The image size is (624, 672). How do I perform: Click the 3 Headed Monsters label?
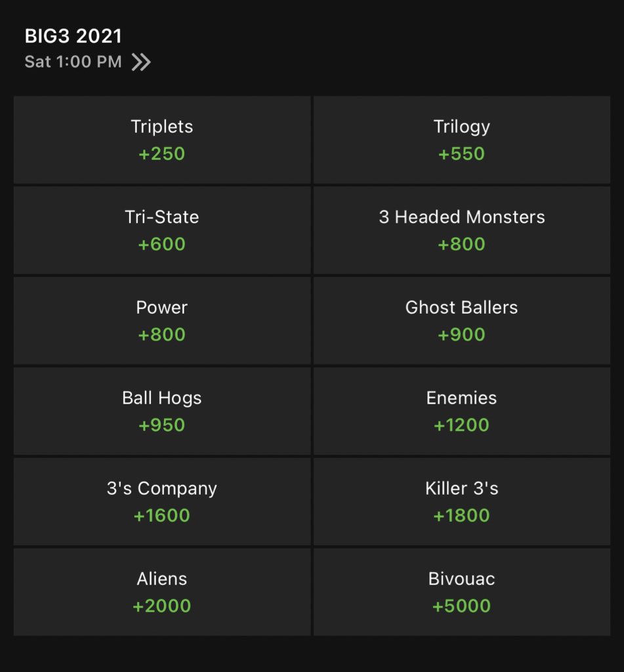click(461, 217)
